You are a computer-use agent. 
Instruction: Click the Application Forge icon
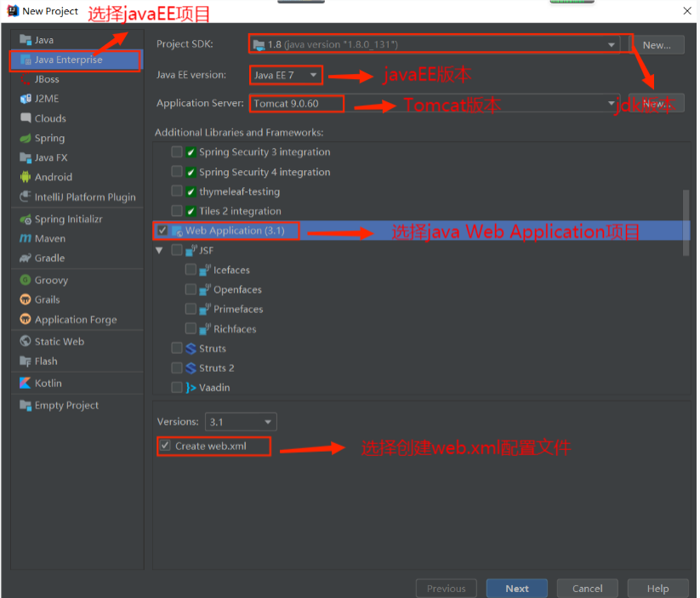click(25, 319)
